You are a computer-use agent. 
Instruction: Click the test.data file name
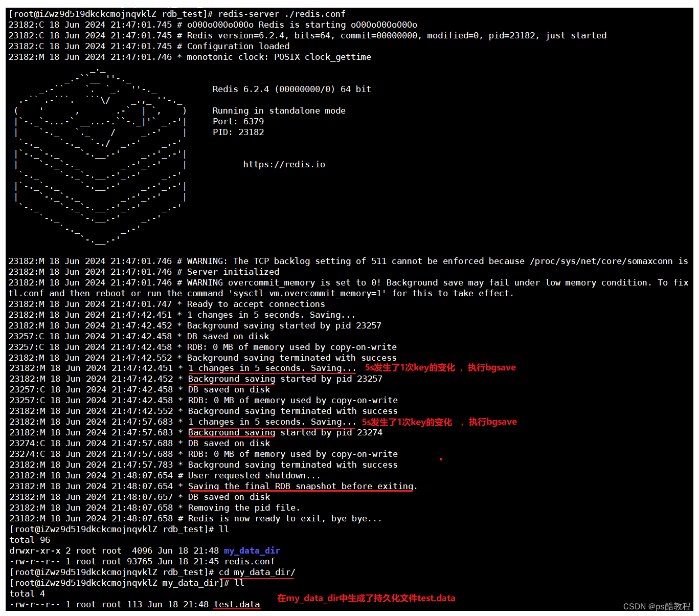click(x=237, y=604)
